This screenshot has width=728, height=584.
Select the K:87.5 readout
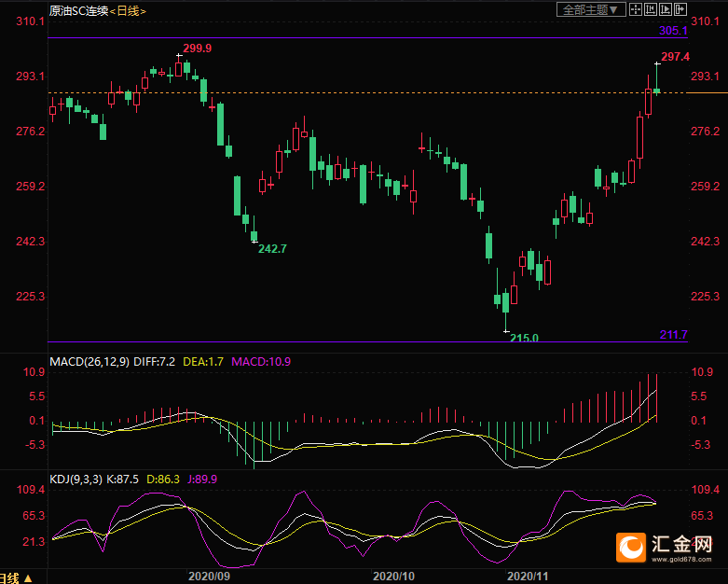tap(123, 479)
